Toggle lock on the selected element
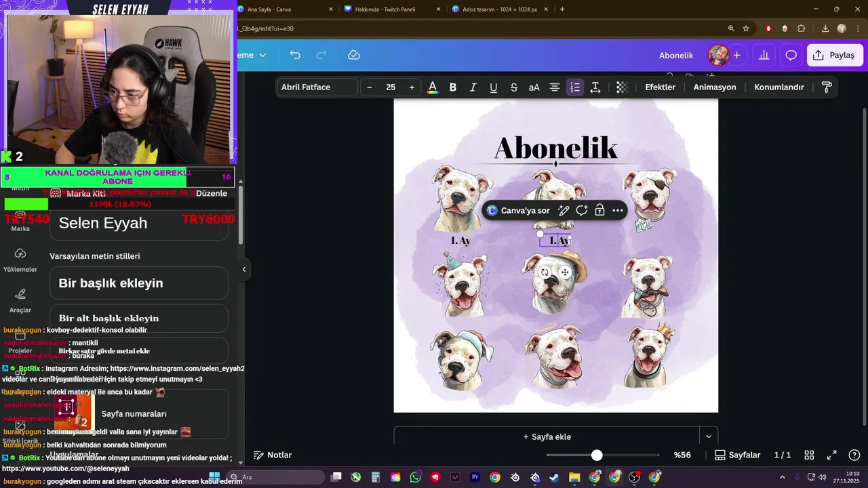 (x=599, y=211)
